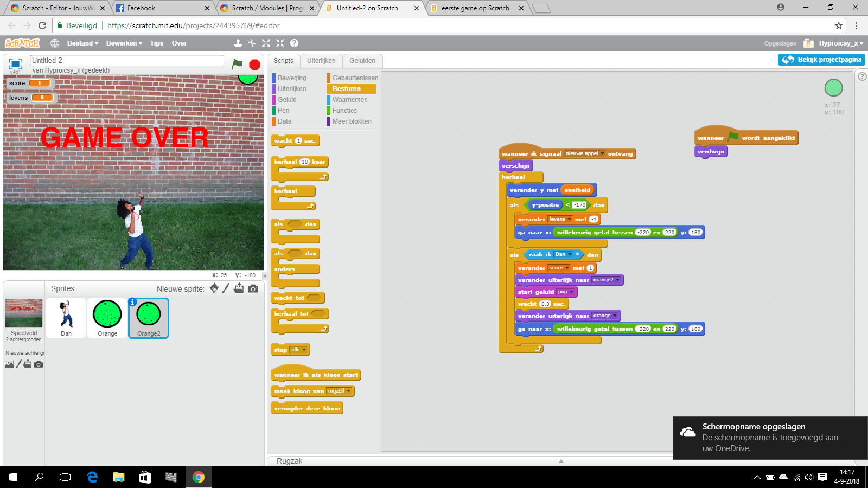The width and height of the screenshot is (868, 488).
Task: Select the Dan sprite thumbnail
Action: 66,318
